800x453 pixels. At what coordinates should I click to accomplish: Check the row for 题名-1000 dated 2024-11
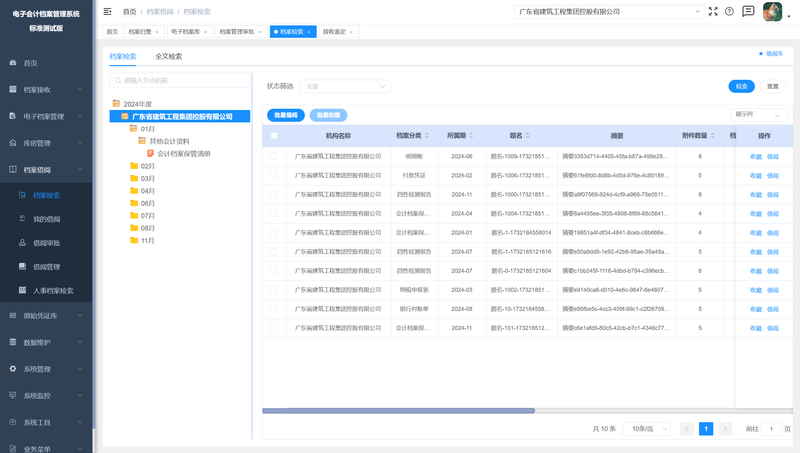pyautogui.click(x=273, y=194)
